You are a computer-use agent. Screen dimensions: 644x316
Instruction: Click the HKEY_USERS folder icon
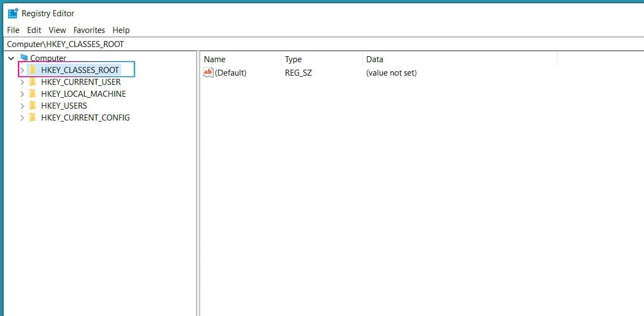pos(32,106)
